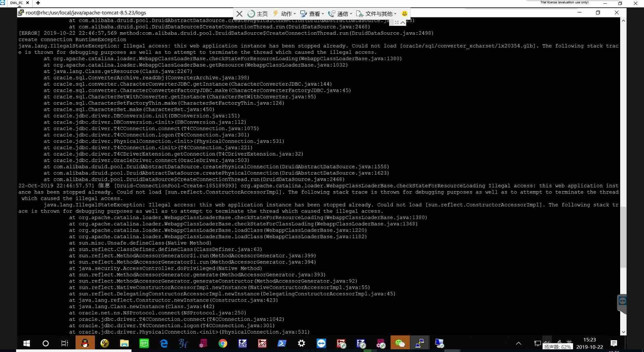
Task: Open the 主页 (Home) toolbar item
Action: (x=258, y=14)
